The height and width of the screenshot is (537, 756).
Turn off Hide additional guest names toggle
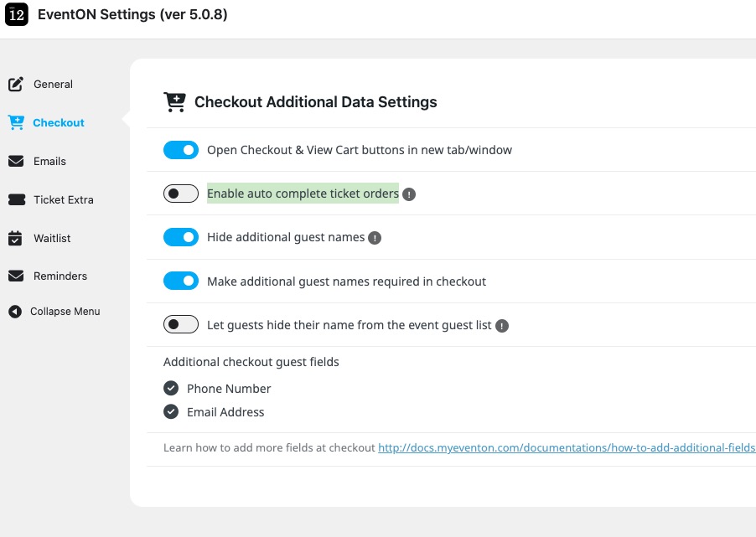(x=181, y=238)
